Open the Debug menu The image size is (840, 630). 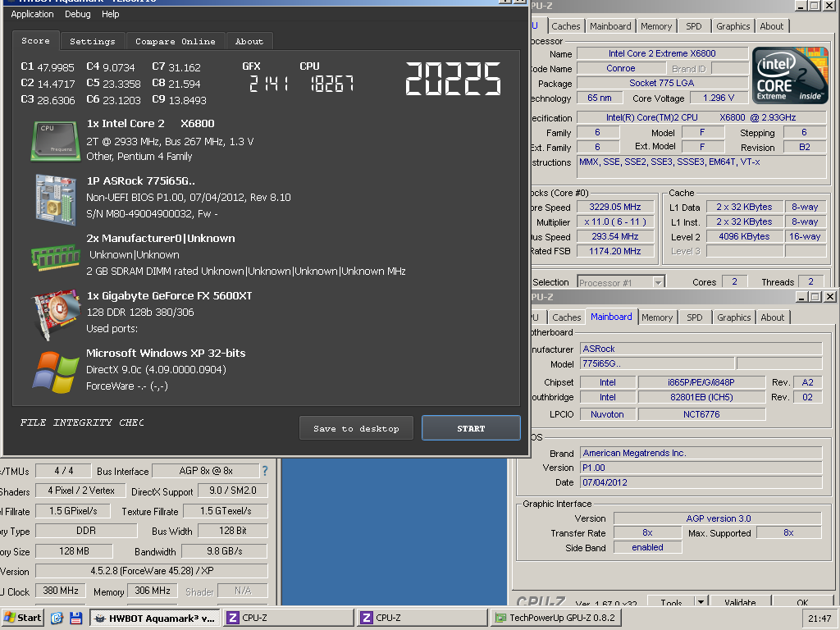[78, 14]
